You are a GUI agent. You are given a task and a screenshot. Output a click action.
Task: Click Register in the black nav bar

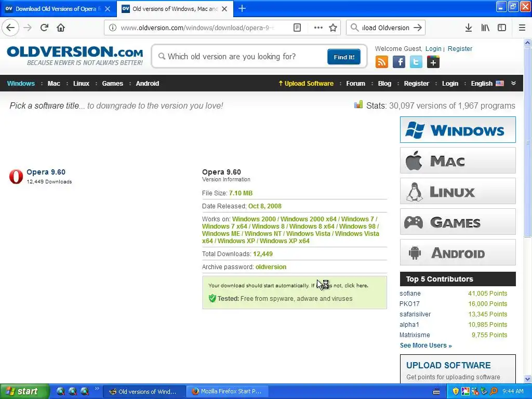[416, 84]
